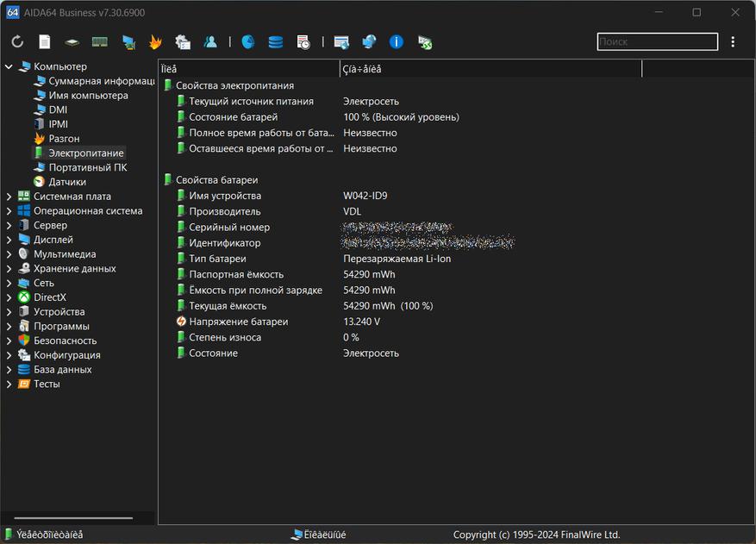Screen dimensions: 756x544
Task: Open the report with clock icon
Action: click(x=303, y=42)
